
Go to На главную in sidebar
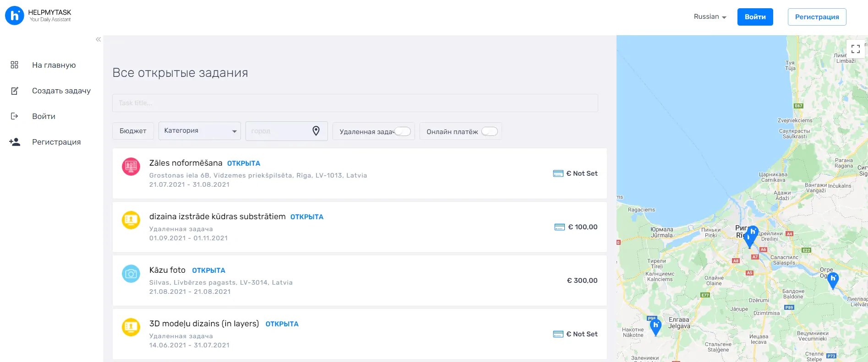pyautogui.click(x=54, y=65)
